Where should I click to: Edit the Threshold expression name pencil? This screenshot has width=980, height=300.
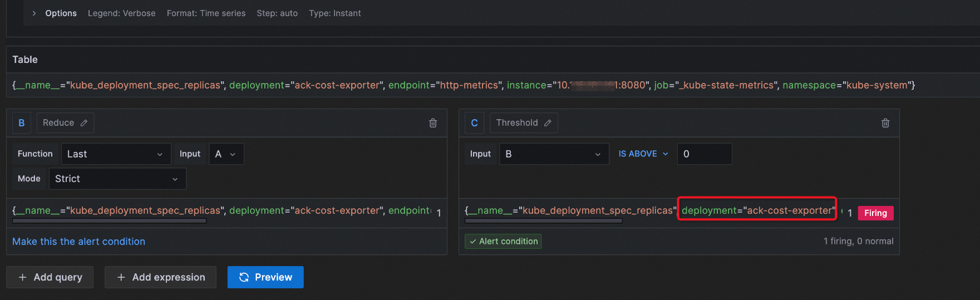coord(548,123)
